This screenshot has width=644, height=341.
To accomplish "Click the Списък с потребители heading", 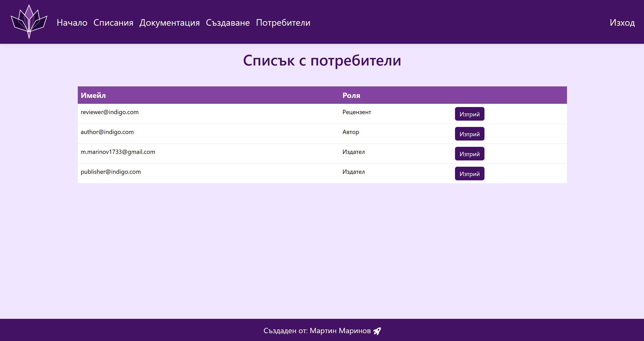I will (x=322, y=61).
